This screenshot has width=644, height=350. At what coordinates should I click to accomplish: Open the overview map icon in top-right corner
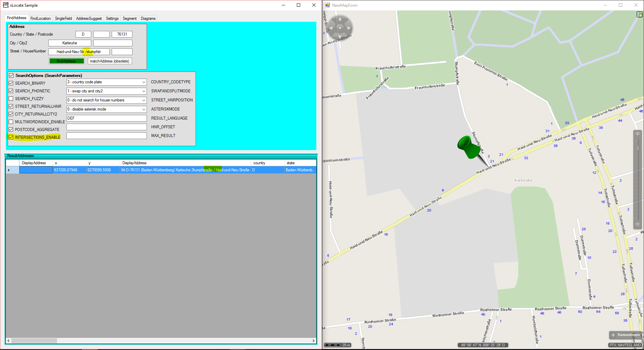click(639, 14)
